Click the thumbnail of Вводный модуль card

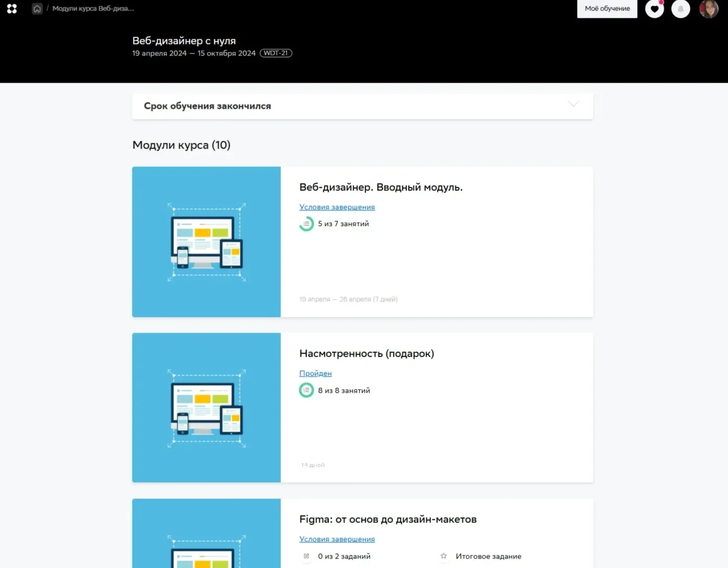[x=207, y=242]
